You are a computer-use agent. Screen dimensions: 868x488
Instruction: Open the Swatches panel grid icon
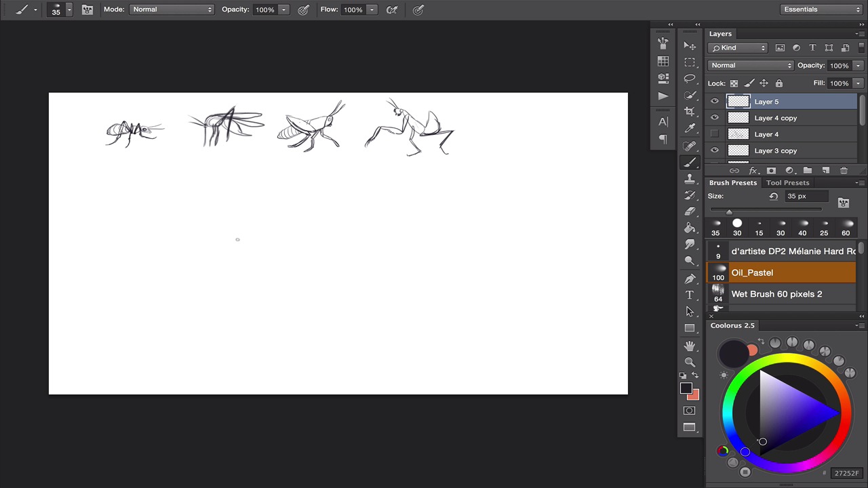[x=663, y=61]
